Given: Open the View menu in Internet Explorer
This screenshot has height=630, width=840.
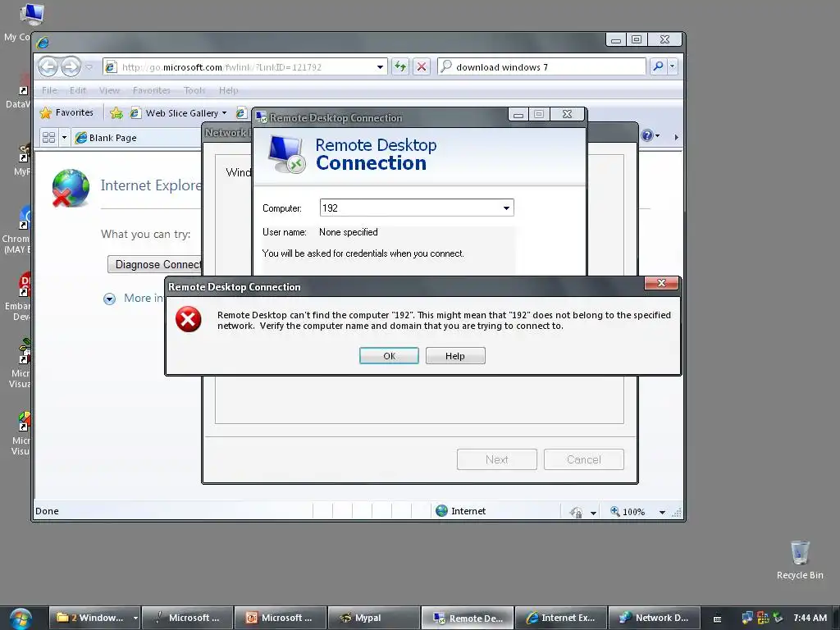Looking at the screenshot, I should 109,90.
